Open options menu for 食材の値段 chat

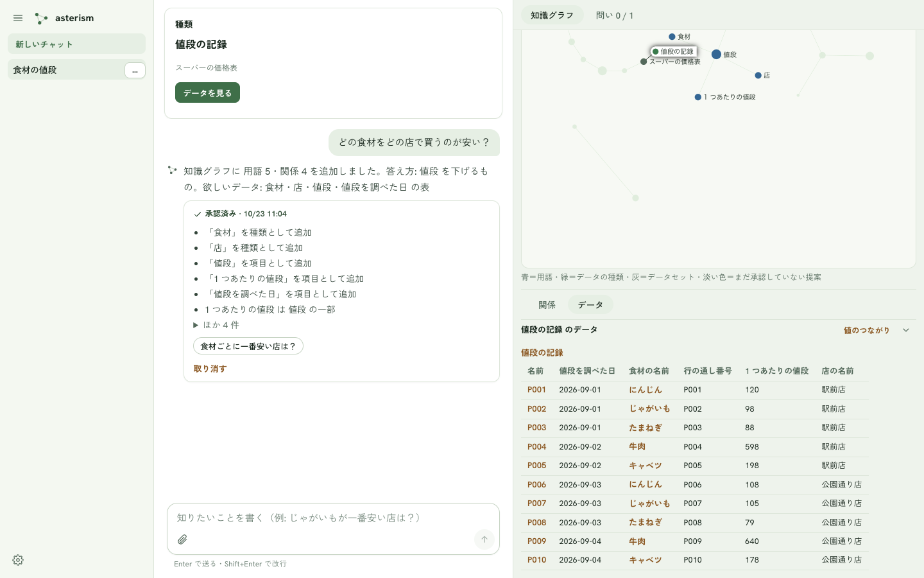(135, 70)
